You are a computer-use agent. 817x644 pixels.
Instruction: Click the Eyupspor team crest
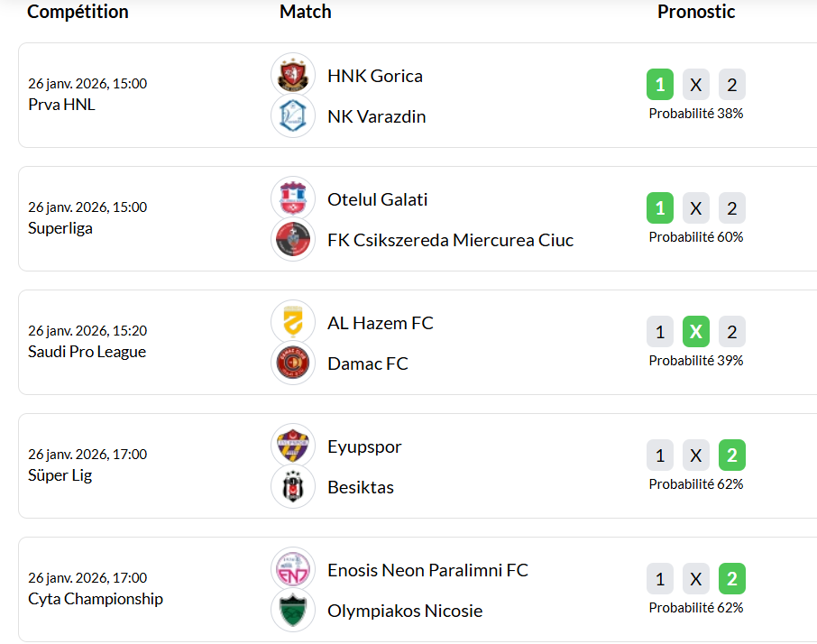tap(293, 446)
